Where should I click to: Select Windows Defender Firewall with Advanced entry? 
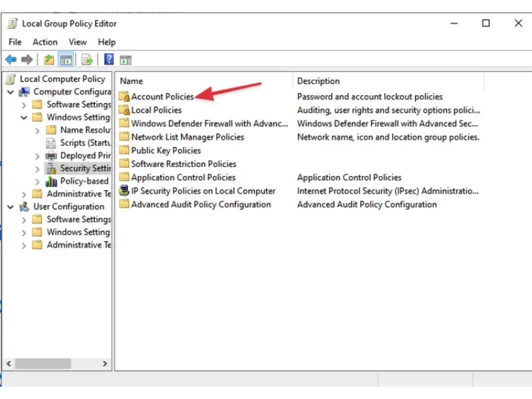pyautogui.click(x=209, y=124)
